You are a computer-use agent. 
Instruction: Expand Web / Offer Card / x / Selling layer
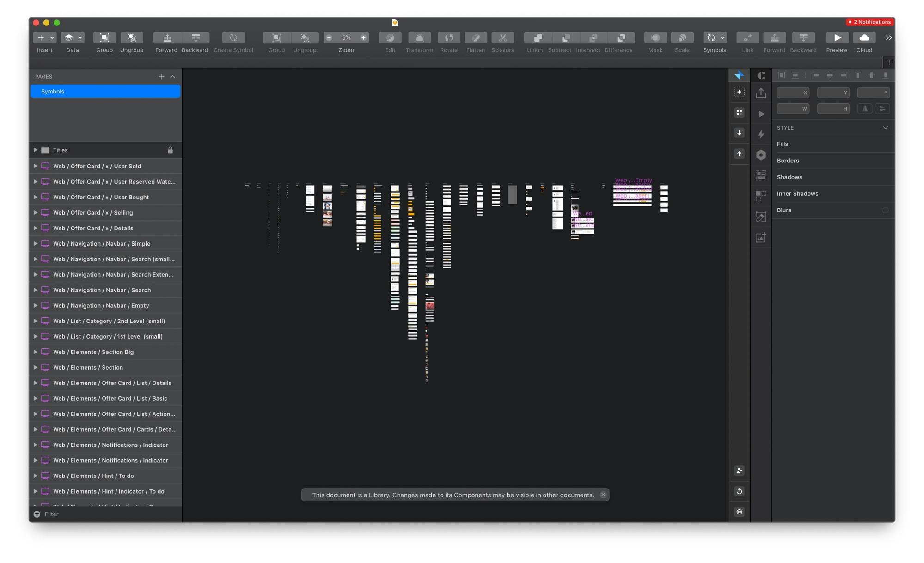coord(35,213)
